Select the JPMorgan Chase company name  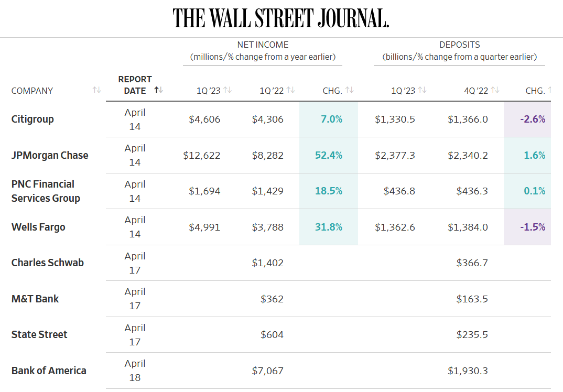point(50,155)
